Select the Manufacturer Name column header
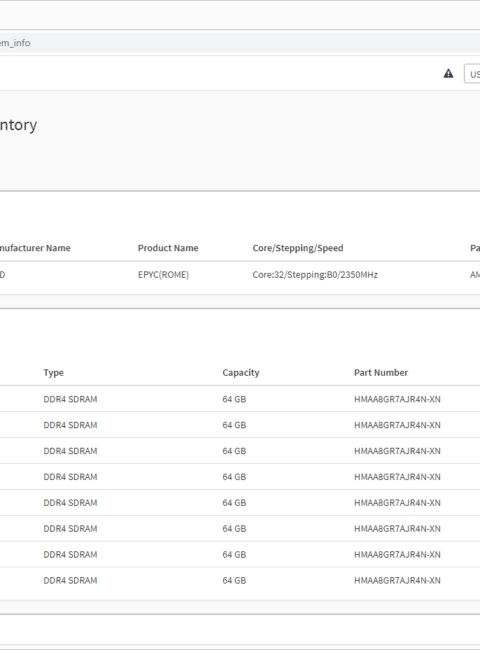The height and width of the screenshot is (650, 480). click(x=35, y=248)
